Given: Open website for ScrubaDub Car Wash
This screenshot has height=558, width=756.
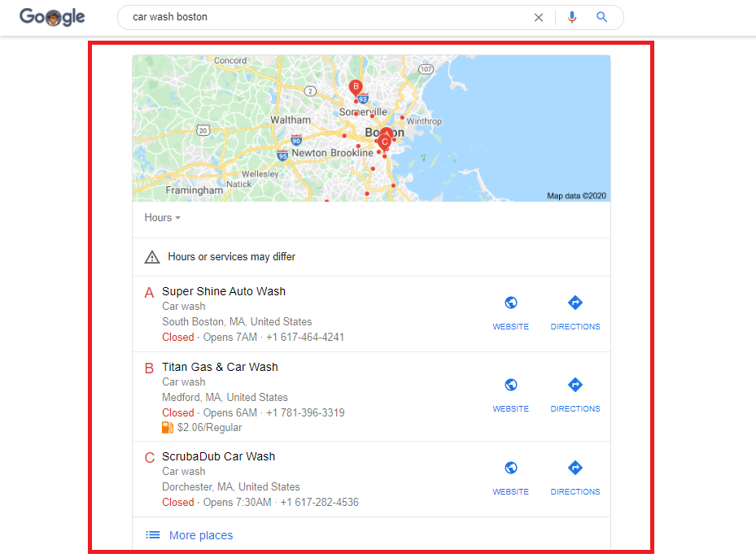Looking at the screenshot, I should point(510,478).
